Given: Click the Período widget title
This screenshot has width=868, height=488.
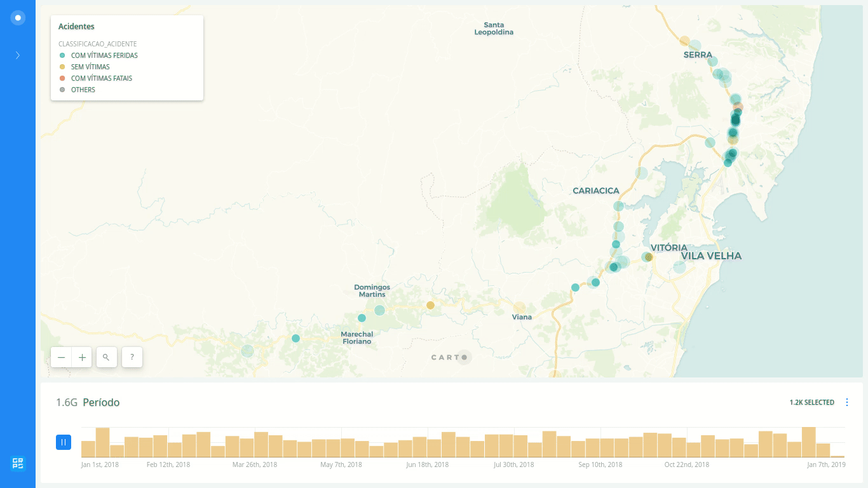Looking at the screenshot, I should pos(101,402).
